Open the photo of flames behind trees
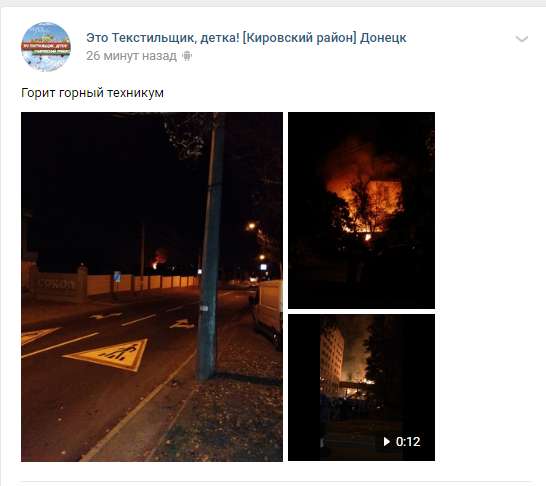 [361, 210]
